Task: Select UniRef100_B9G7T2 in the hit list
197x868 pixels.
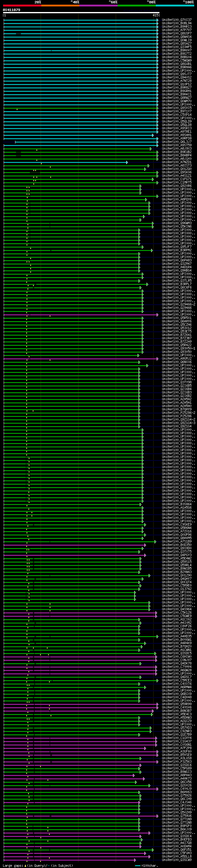Action: (177, 54)
